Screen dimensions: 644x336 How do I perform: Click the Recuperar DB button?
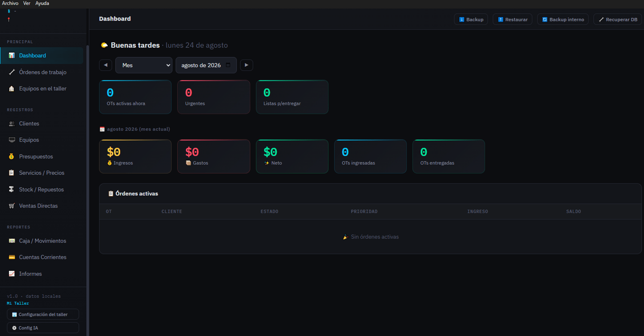click(618, 19)
